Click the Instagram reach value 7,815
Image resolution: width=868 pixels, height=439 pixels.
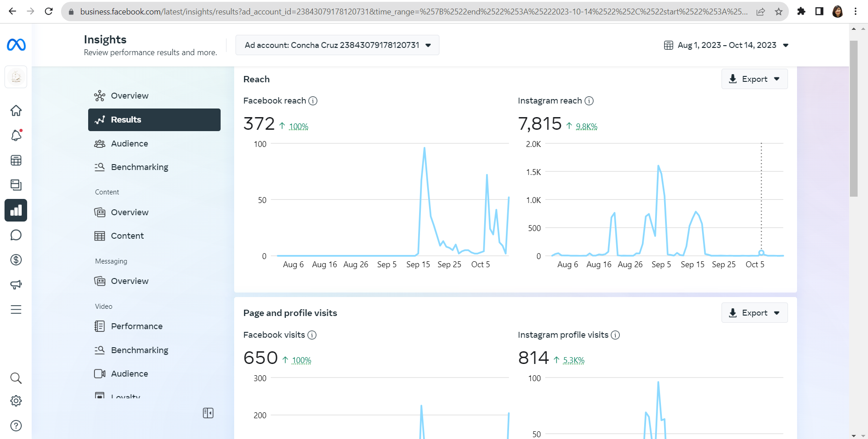540,124
